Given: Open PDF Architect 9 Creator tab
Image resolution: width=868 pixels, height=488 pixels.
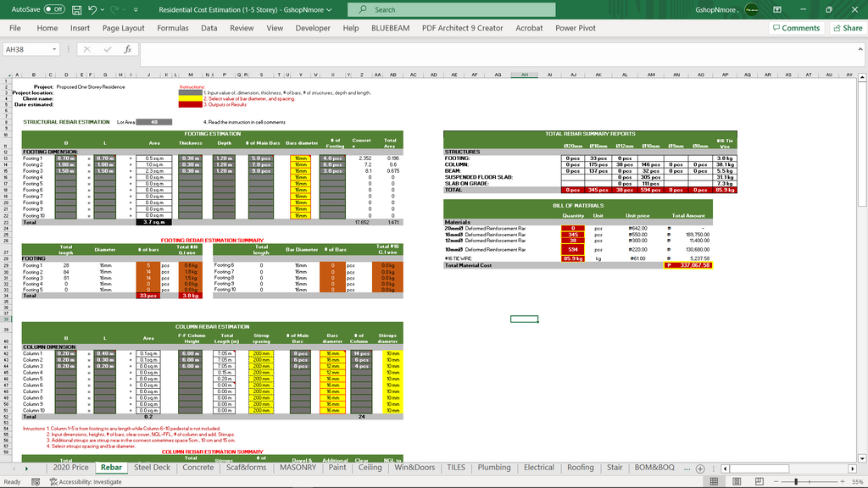Looking at the screenshot, I should click(x=462, y=28).
